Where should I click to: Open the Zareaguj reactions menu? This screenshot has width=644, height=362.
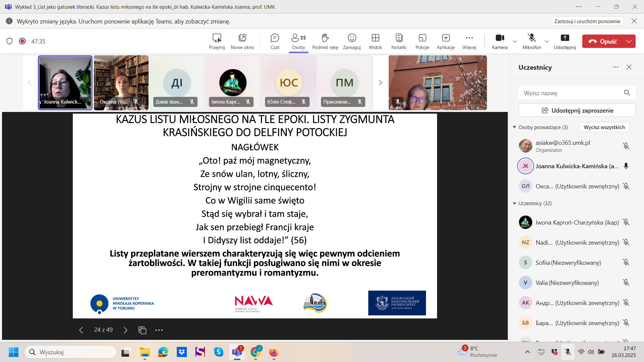[x=352, y=41]
